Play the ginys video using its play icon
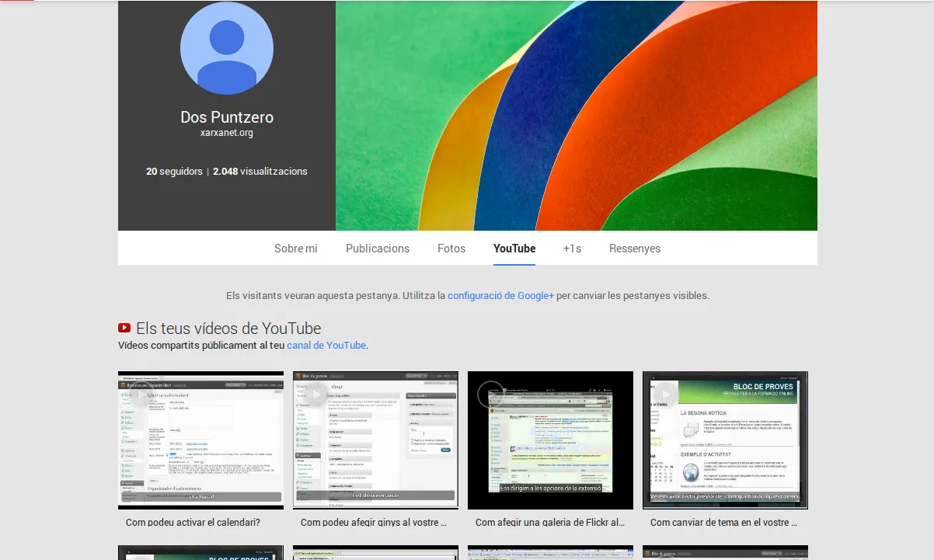The image size is (934, 560). (x=315, y=395)
